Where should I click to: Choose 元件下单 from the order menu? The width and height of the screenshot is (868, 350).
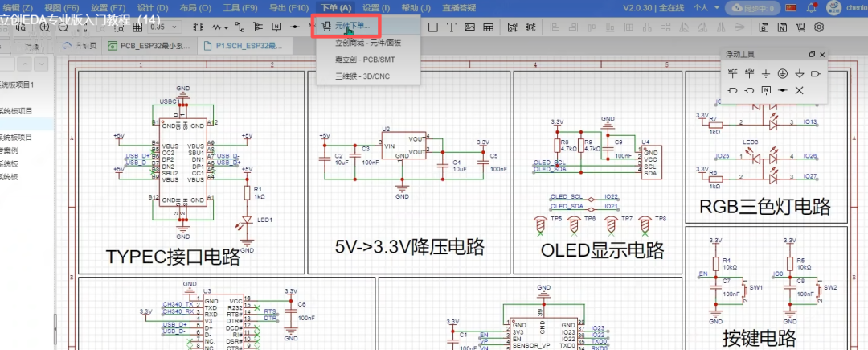350,26
